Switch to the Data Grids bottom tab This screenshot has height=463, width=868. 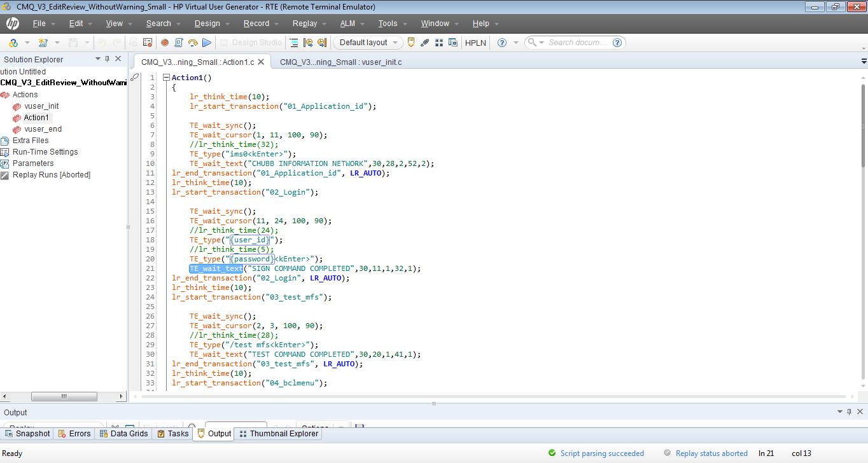pos(124,434)
